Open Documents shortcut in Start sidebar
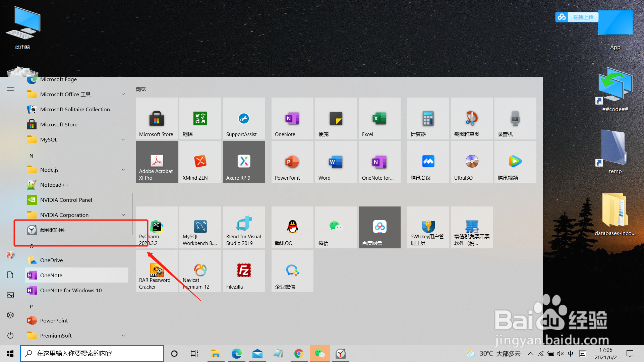644x362 pixels. point(10,275)
